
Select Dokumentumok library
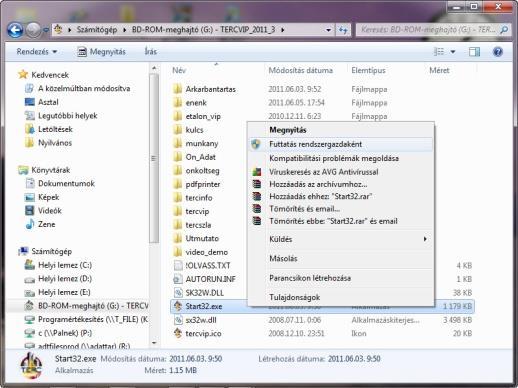click(66, 183)
